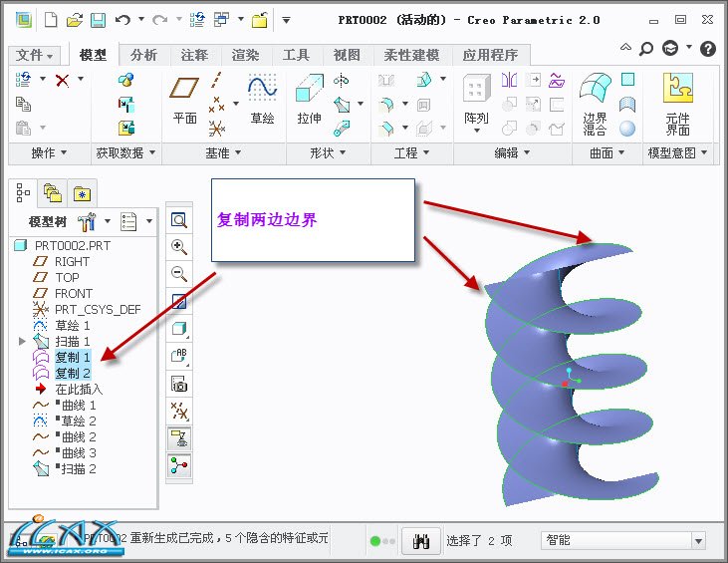Screen dimensions: 728x563
Task: Select the Revolve tool icon
Action: point(342,81)
